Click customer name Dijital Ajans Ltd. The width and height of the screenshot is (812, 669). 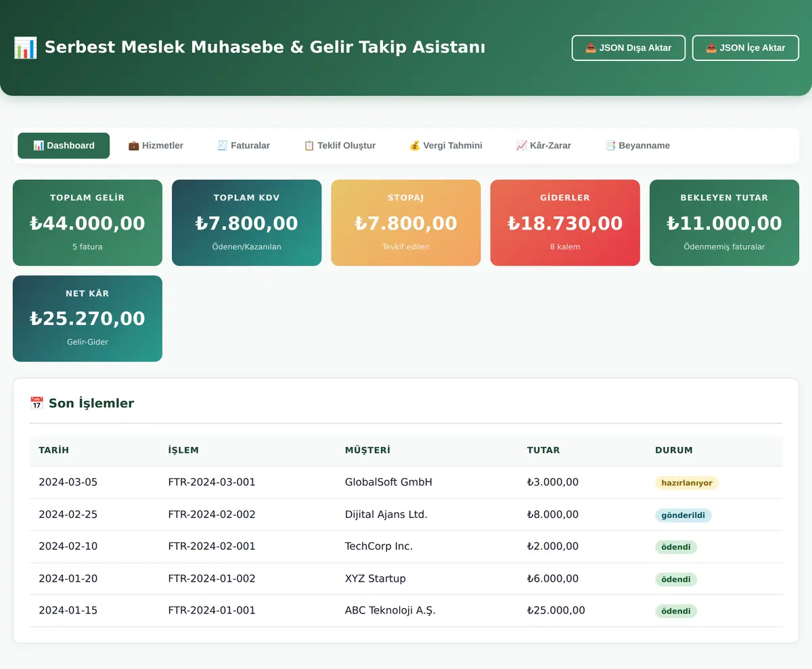click(x=386, y=515)
